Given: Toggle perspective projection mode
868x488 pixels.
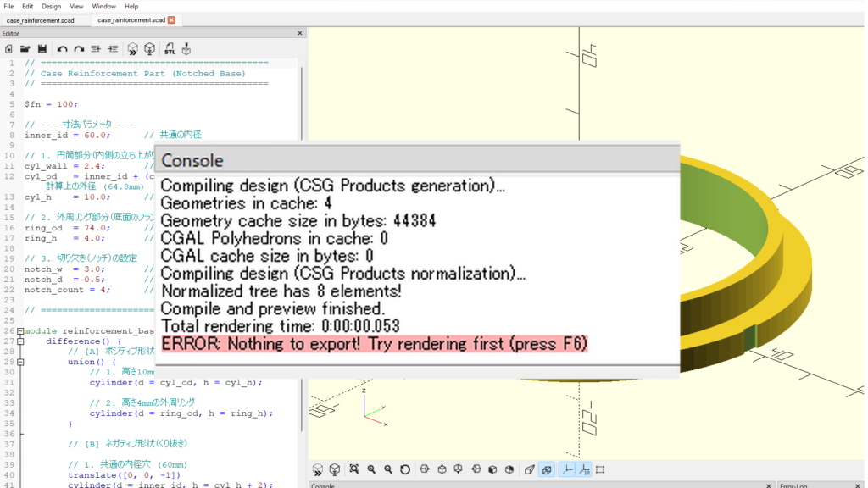Looking at the screenshot, I should (x=528, y=469).
